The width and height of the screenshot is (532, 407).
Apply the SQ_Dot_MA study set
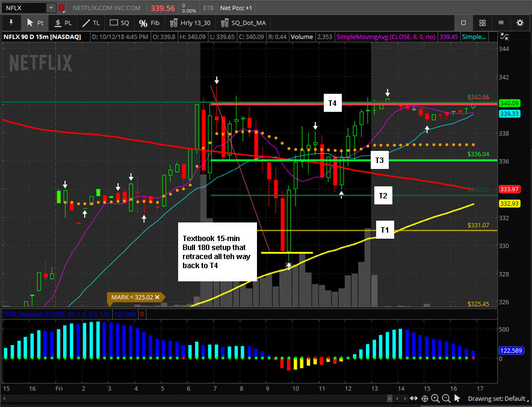click(x=243, y=23)
